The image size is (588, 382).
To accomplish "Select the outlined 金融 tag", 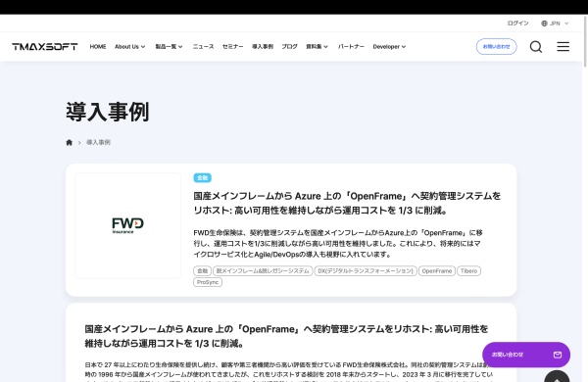I will (202, 270).
